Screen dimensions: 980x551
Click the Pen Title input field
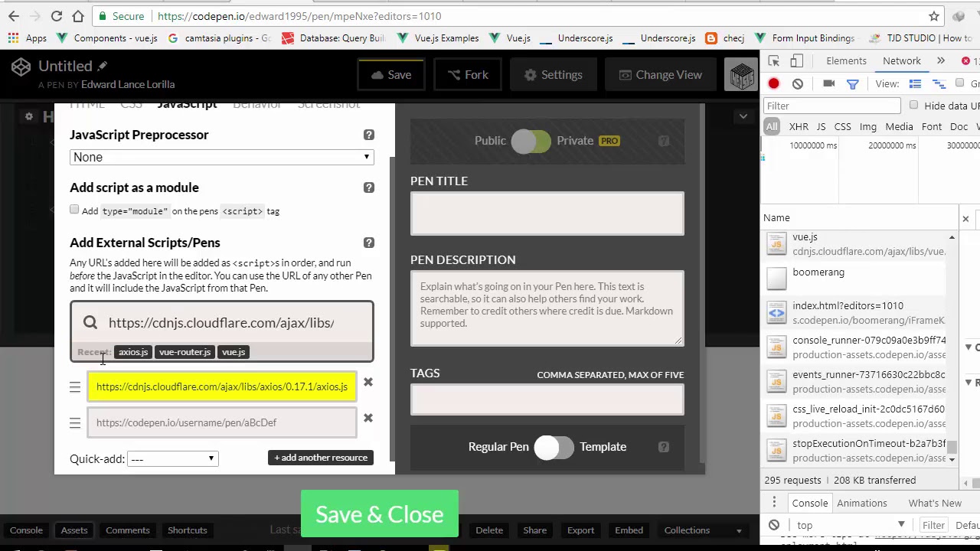547,214
